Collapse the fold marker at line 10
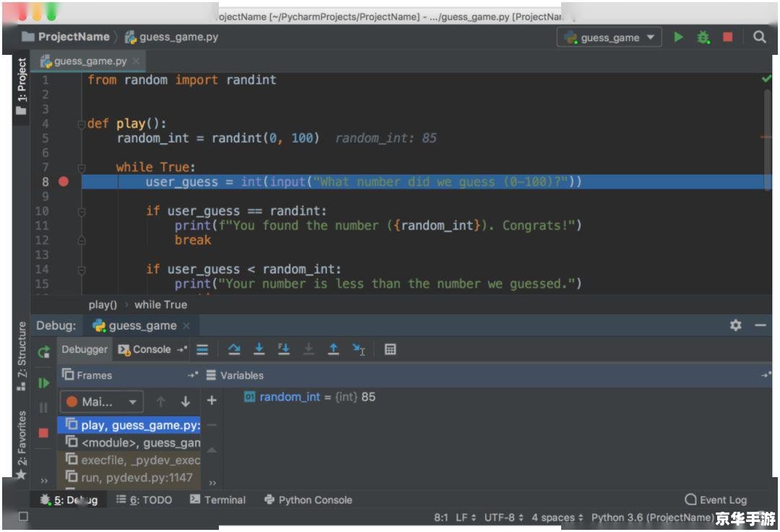Screen dimensions: 780x532 81,211
